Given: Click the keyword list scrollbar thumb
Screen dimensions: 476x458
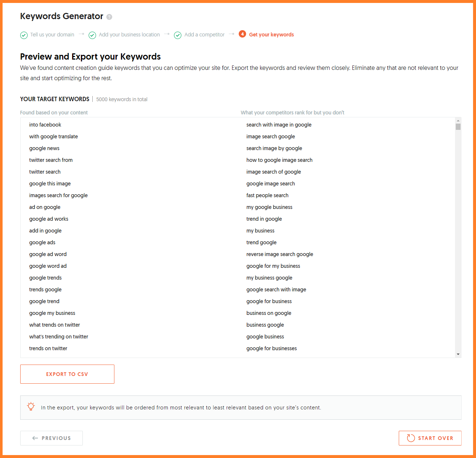Looking at the screenshot, I should [x=458, y=127].
